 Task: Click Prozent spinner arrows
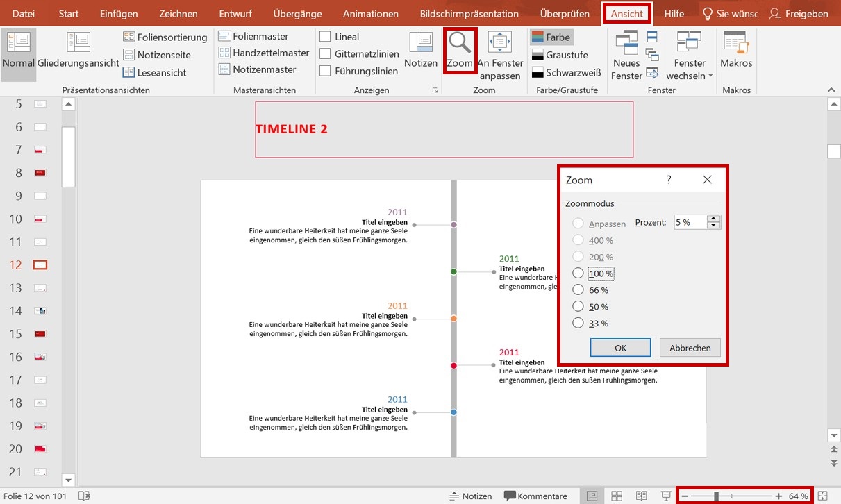[714, 222]
